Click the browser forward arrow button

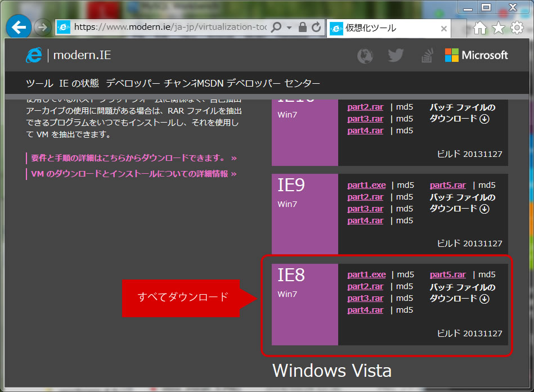point(43,27)
